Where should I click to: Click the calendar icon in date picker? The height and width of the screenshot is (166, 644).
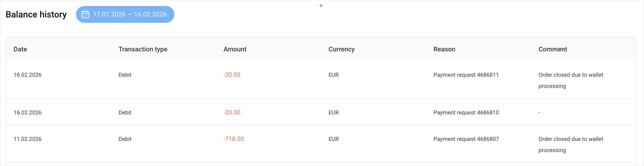click(x=85, y=14)
